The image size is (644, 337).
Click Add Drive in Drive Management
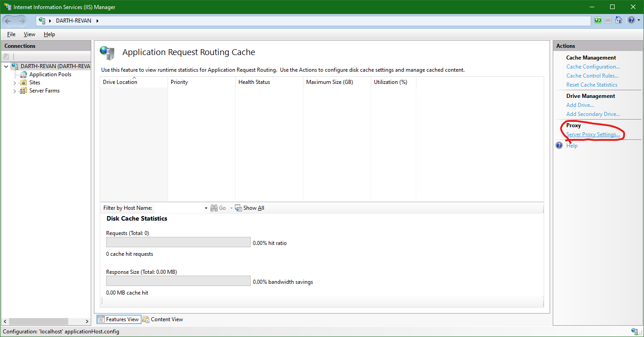point(580,105)
